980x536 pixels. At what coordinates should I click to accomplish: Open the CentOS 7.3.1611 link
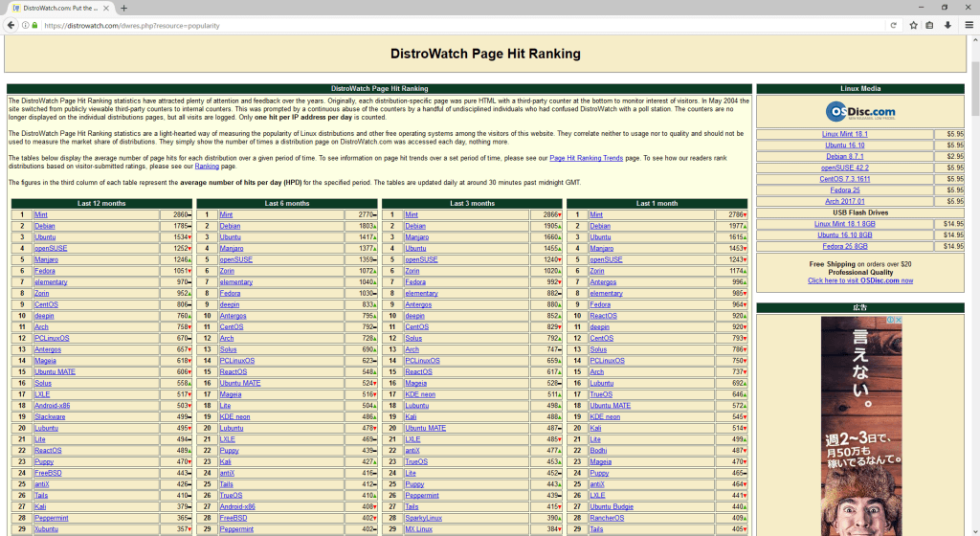[x=844, y=179]
